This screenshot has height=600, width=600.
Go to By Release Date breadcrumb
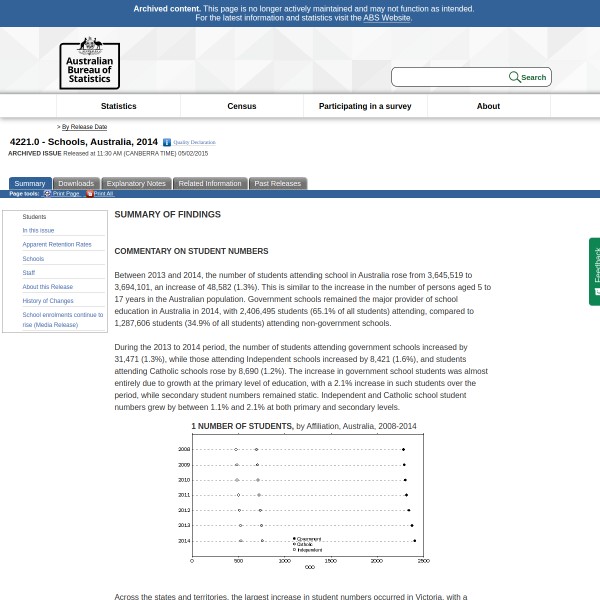point(84,127)
